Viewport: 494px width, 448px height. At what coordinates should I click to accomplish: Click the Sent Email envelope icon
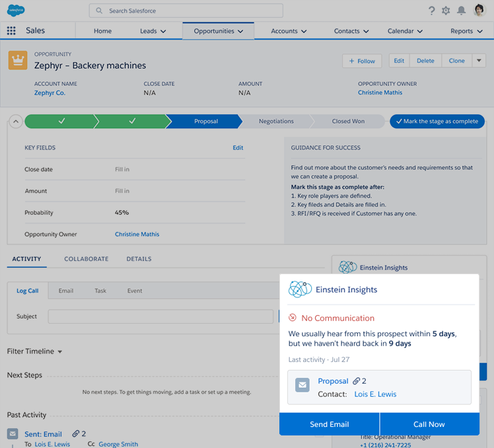[13, 434]
